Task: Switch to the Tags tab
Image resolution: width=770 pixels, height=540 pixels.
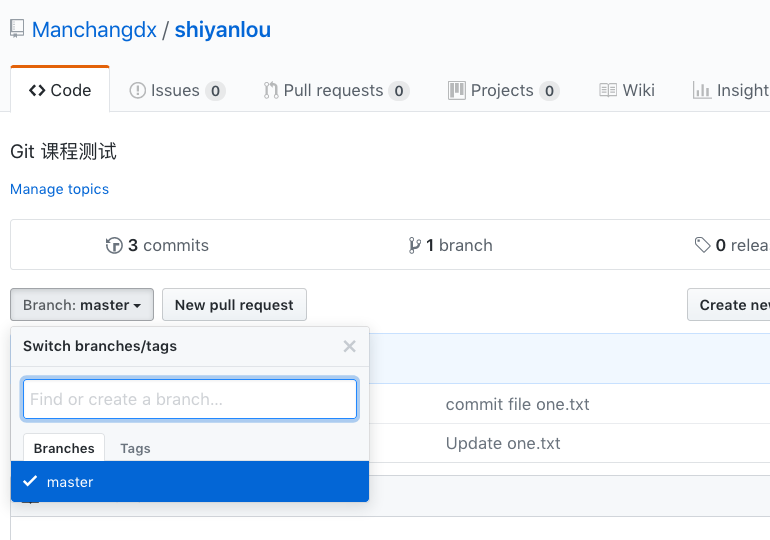Action: pos(135,448)
